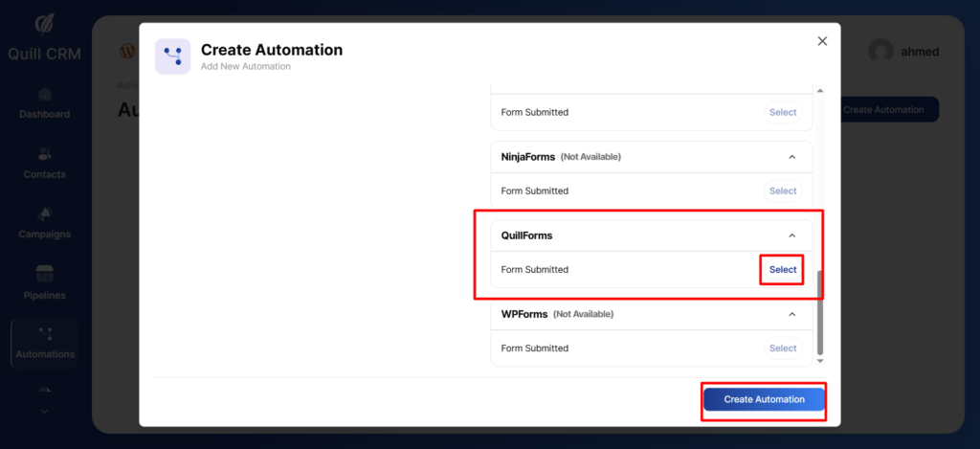980x449 pixels.
Task: Open the Pipelines sidebar icon
Action: tap(44, 274)
